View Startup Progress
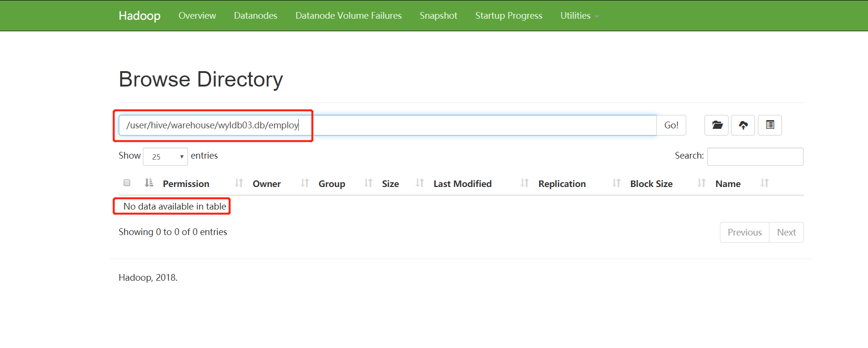The image size is (868, 348). [509, 15]
